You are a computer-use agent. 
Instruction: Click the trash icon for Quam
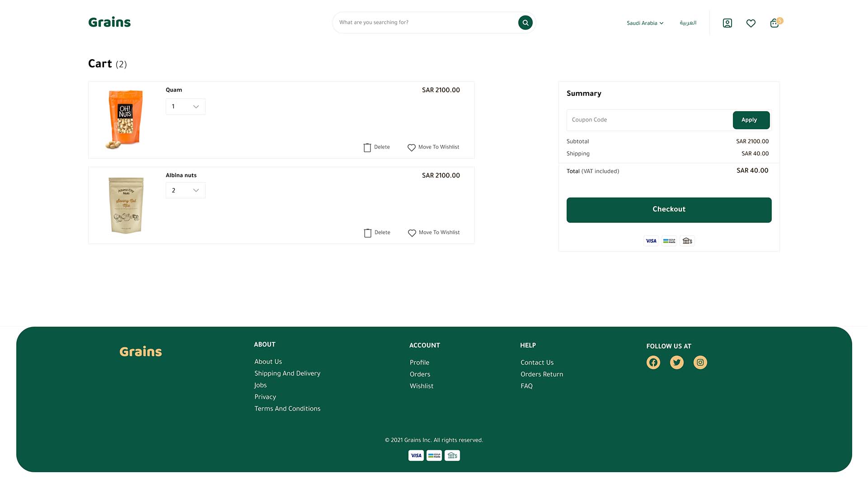coord(367,148)
